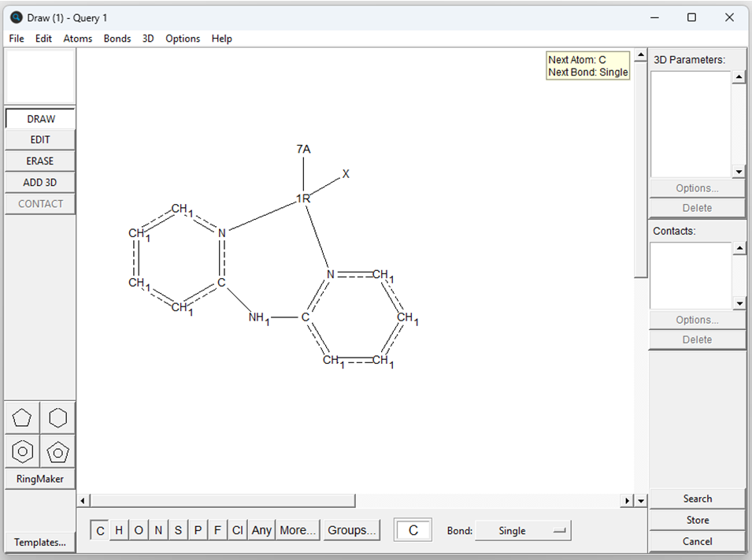Screen dimensions: 752x560
Task: Open More elements list
Action: 298,531
